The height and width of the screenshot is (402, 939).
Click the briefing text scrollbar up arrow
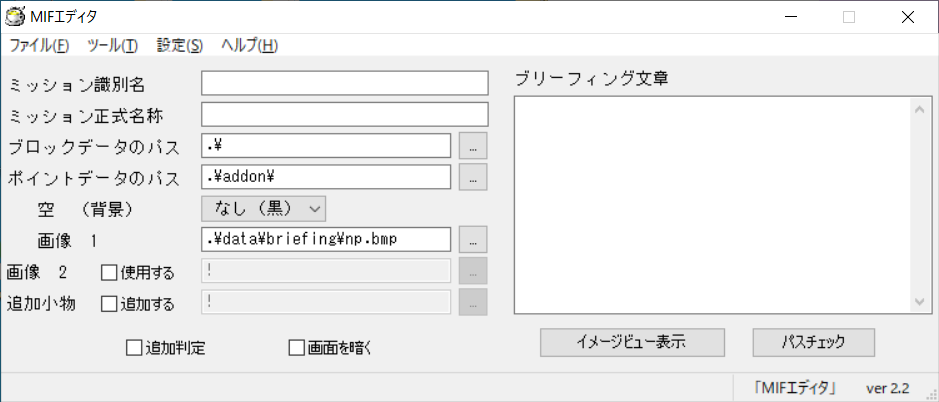tap(921, 108)
